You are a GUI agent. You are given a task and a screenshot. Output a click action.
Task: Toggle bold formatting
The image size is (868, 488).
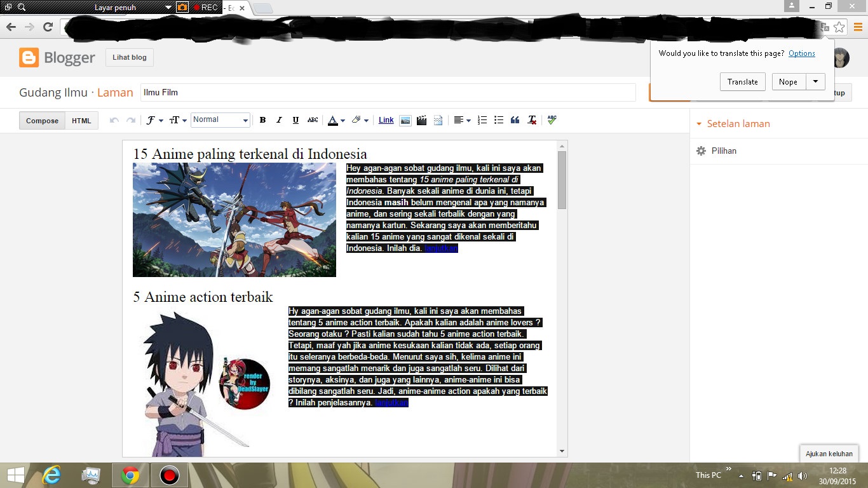262,120
